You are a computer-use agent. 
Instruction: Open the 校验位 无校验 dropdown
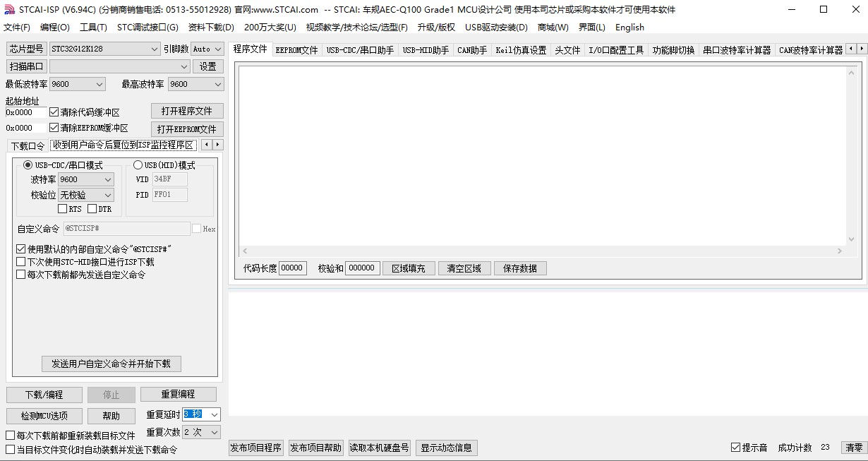(86, 195)
